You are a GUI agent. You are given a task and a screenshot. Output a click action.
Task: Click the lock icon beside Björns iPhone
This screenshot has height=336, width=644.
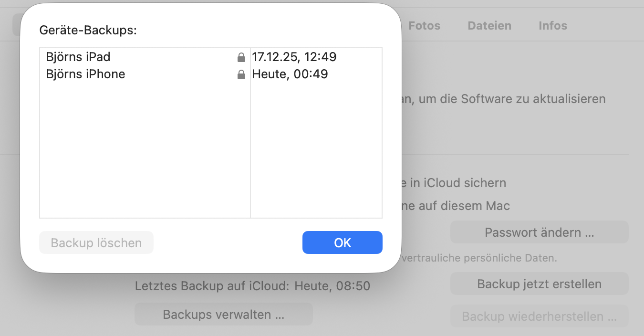point(241,75)
